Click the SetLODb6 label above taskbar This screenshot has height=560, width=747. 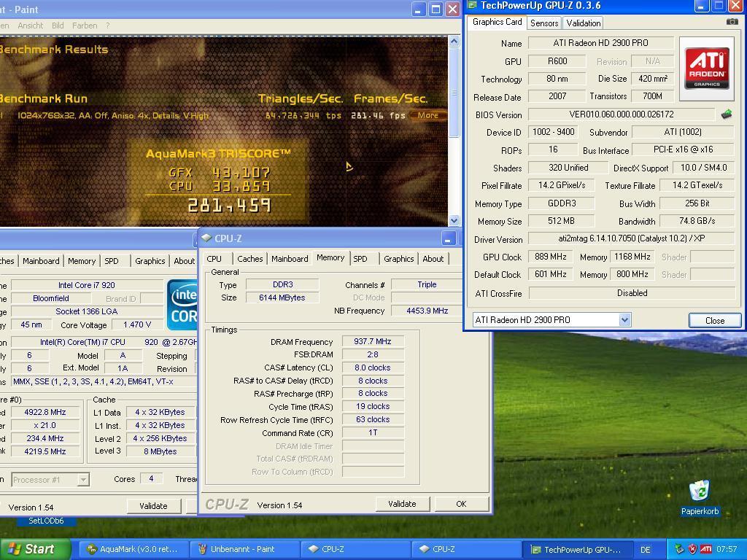click(46, 521)
